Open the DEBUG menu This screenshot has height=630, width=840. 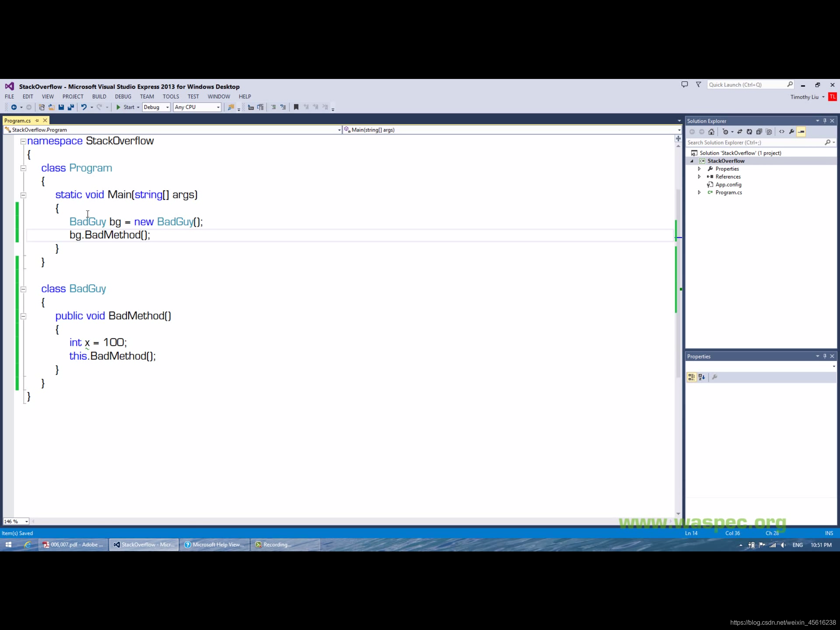pos(123,96)
